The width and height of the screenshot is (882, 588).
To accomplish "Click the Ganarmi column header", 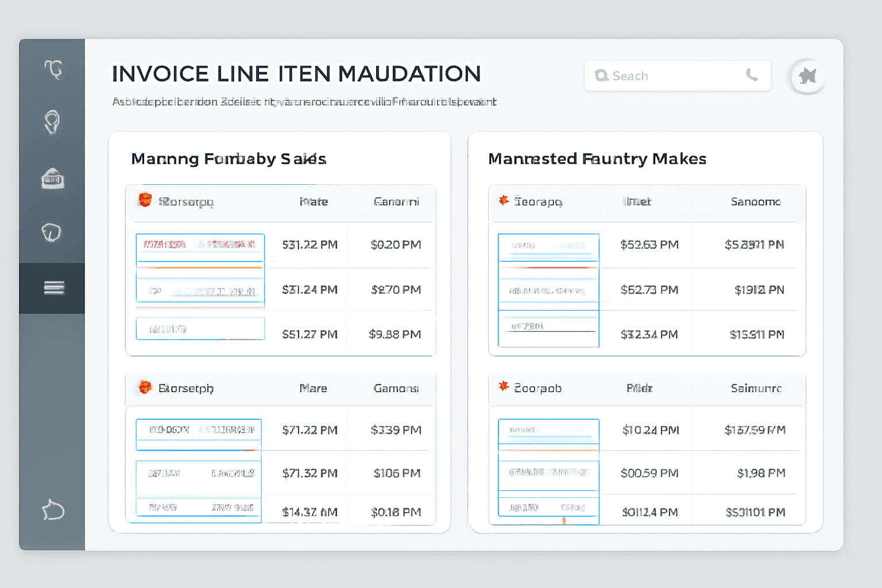I will 396,202.
